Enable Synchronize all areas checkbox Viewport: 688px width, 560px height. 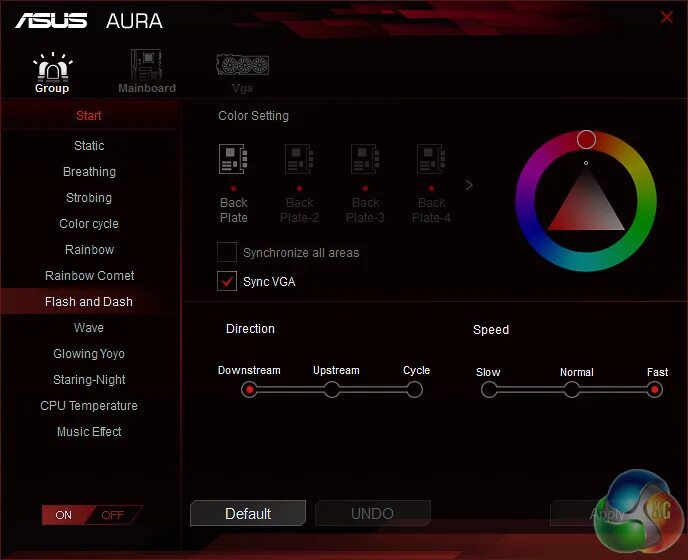click(227, 252)
